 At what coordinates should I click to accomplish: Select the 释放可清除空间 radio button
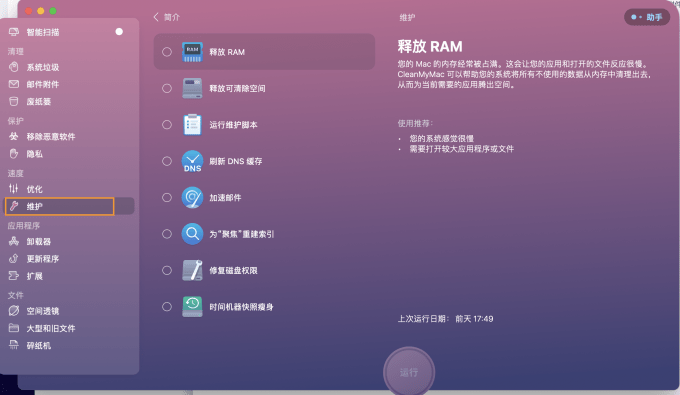point(167,88)
